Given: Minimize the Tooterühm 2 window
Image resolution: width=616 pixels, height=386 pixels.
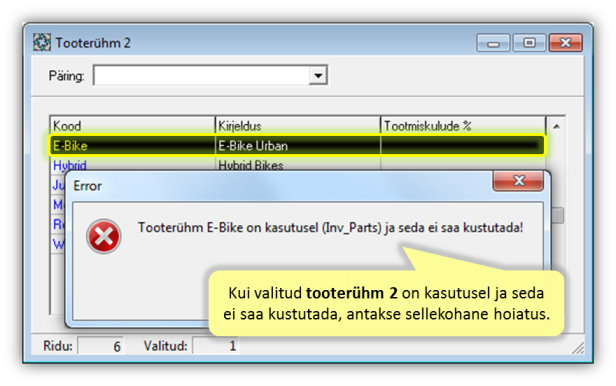Looking at the screenshot, I should (x=493, y=42).
